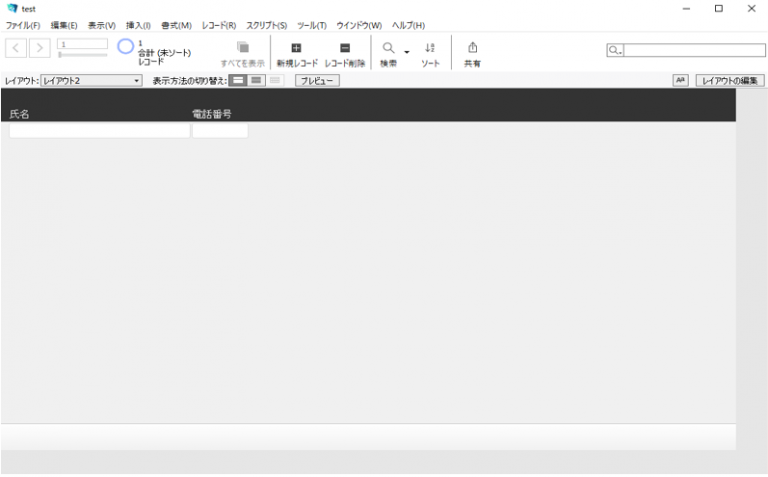This screenshot has width=768, height=477.
Task: Open the スクリプト(S) menu
Action: 266,25
